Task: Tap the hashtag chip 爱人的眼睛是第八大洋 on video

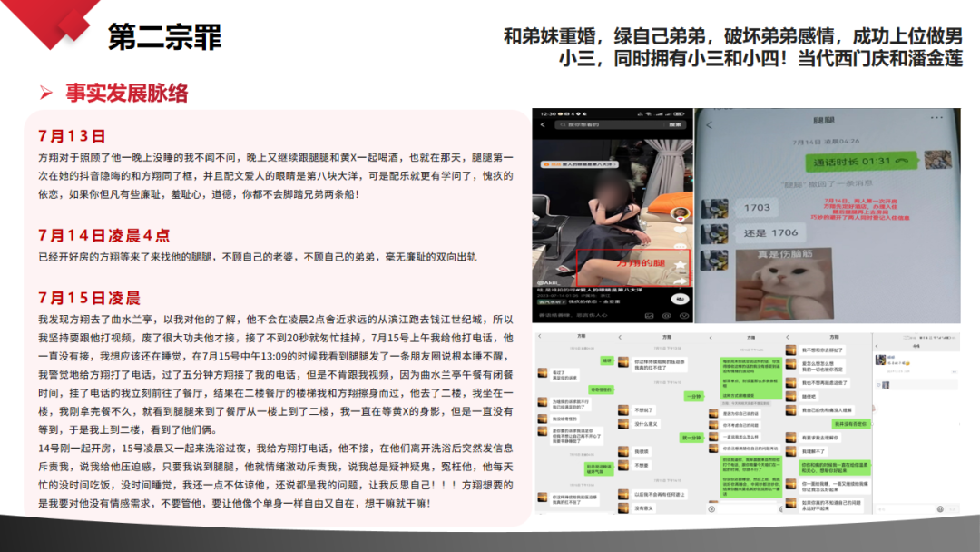Action: coord(579,164)
